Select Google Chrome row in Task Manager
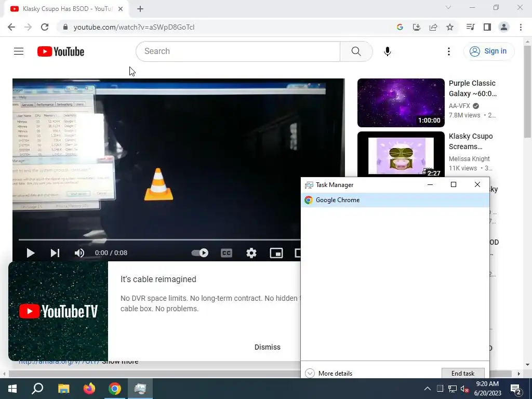The image size is (532, 399). 395,200
